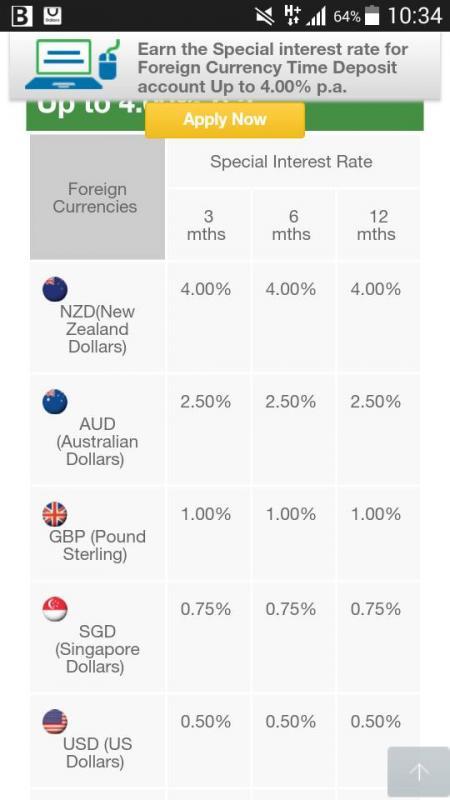The height and width of the screenshot is (800, 450).
Task: Open the Foreign Currency Time Deposit banner text
Action: point(273,68)
